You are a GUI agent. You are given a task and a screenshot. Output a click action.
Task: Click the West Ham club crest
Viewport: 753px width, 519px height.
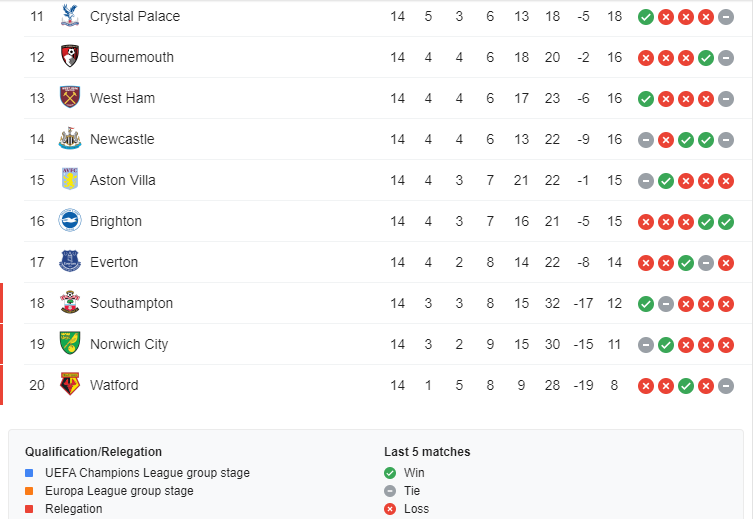tap(69, 98)
